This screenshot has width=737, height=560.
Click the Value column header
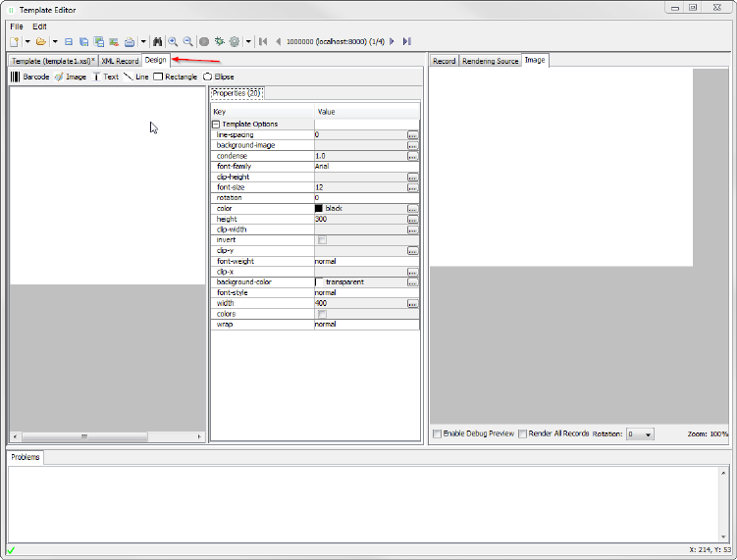tap(367, 112)
